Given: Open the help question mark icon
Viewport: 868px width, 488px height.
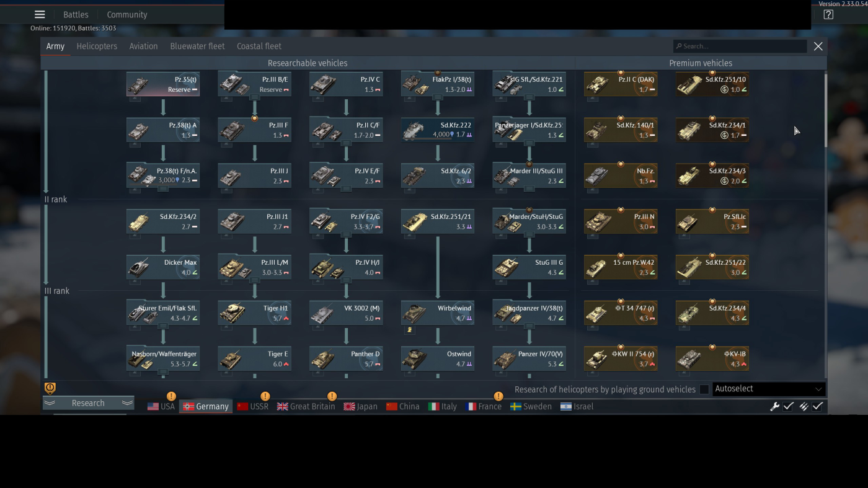Looking at the screenshot, I should coord(828,15).
